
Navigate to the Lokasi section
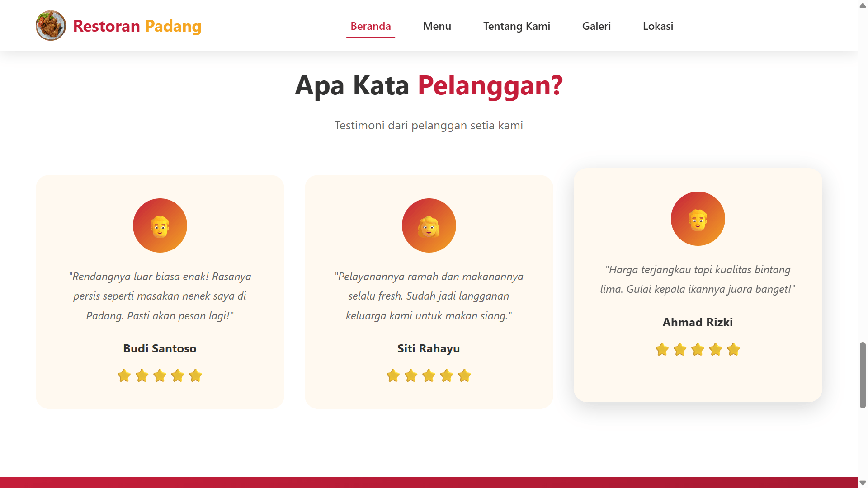tap(658, 26)
